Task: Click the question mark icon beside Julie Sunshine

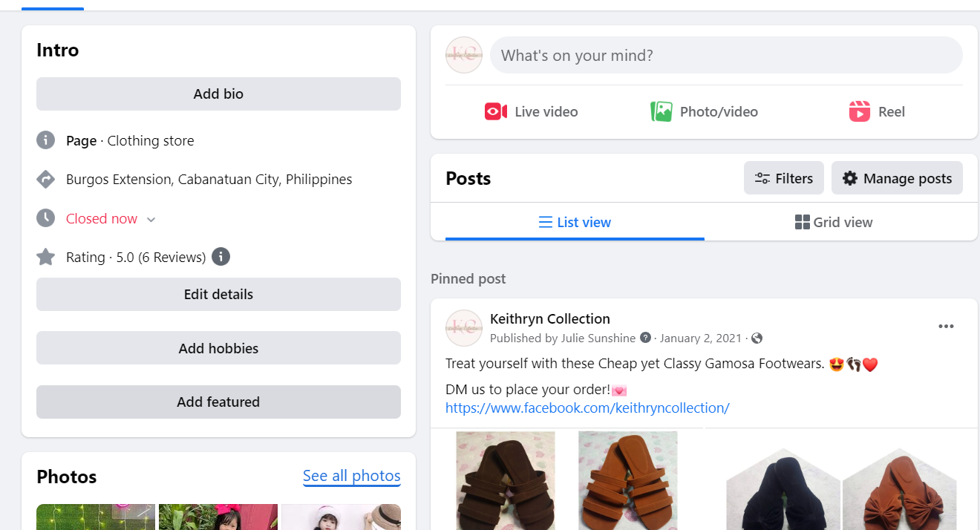Action: [x=645, y=338]
